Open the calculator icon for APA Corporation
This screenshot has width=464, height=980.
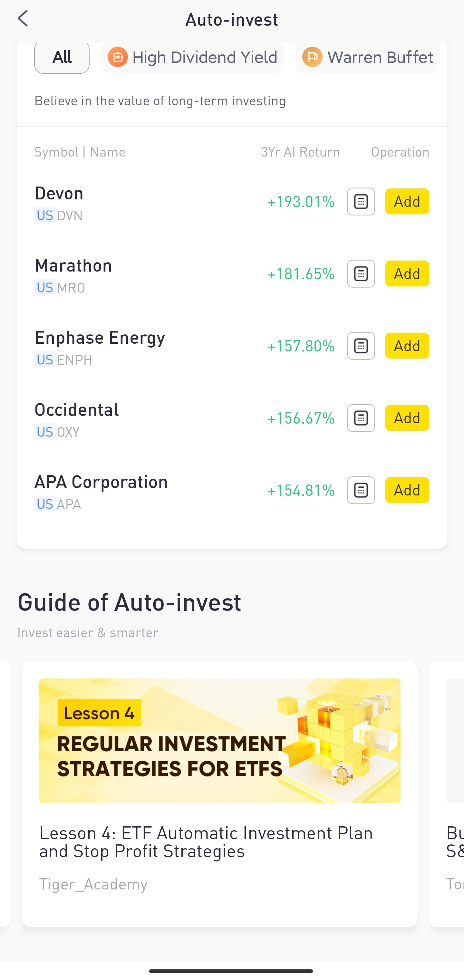(361, 490)
